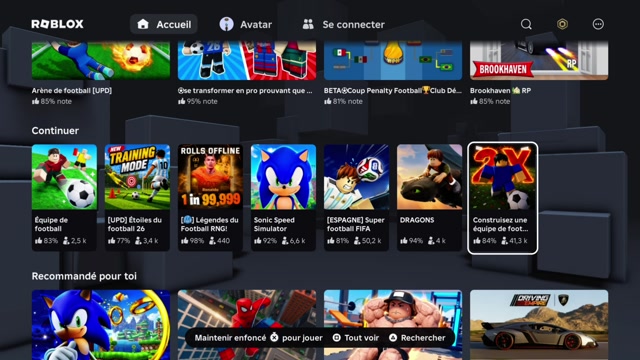This screenshot has width=640, height=360.
Task: Open the Avatar tab
Action: point(246,24)
